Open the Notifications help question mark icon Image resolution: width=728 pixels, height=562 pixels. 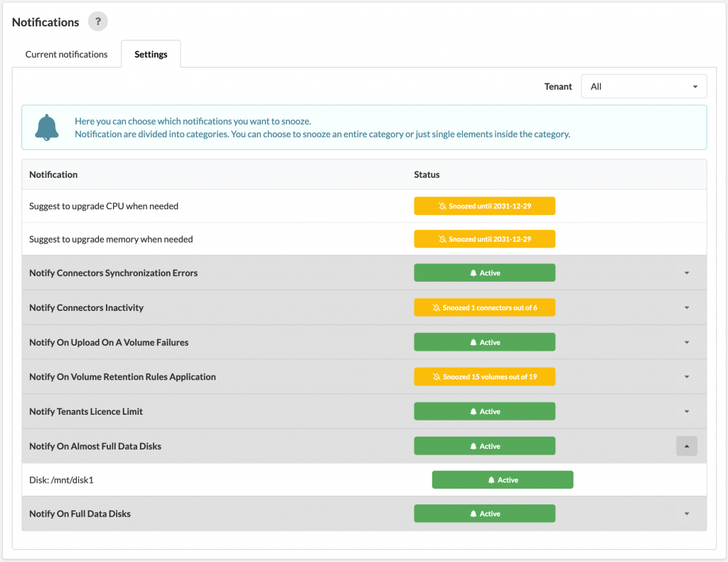point(98,21)
